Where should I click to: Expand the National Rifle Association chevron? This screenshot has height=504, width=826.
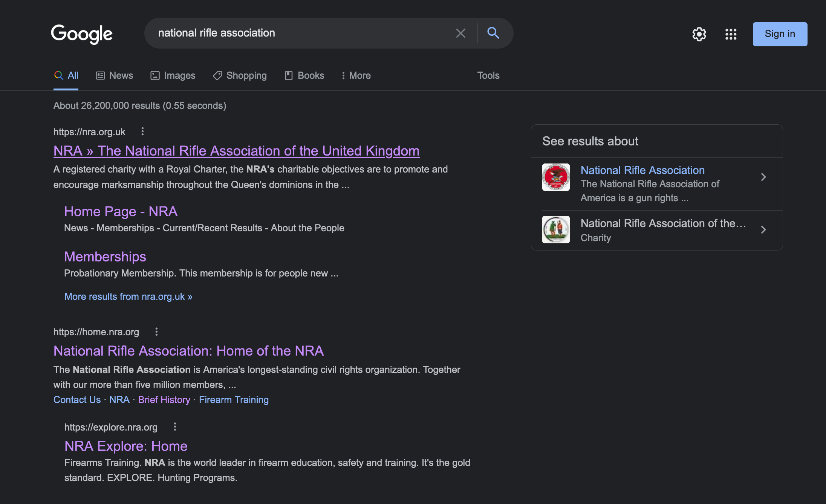click(x=763, y=177)
